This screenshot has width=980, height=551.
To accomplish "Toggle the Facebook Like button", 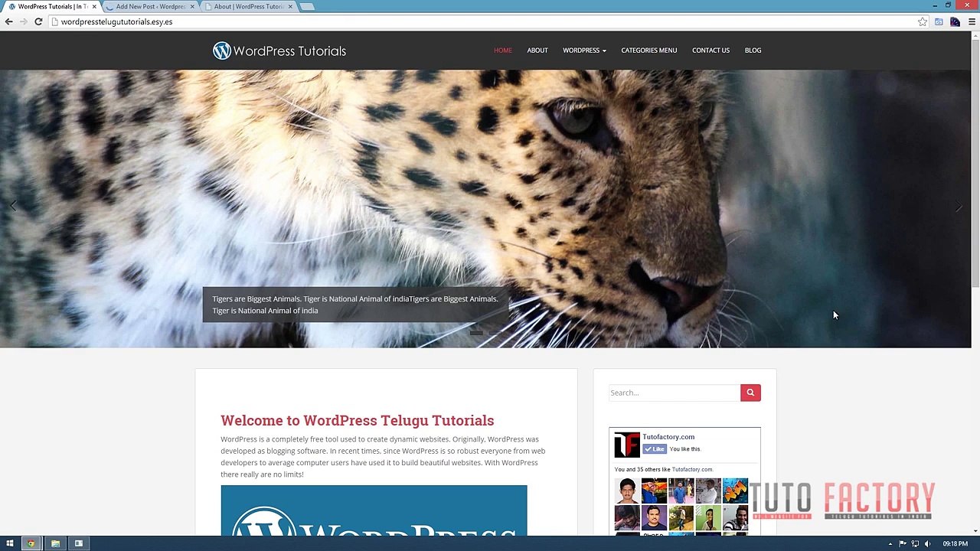I will 655,449.
